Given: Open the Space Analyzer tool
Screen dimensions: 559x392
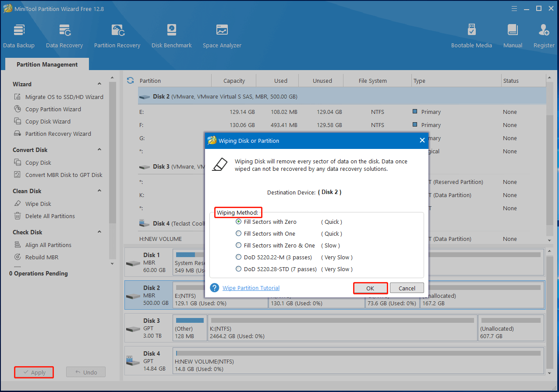Looking at the screenshot, I should (222, 36).
